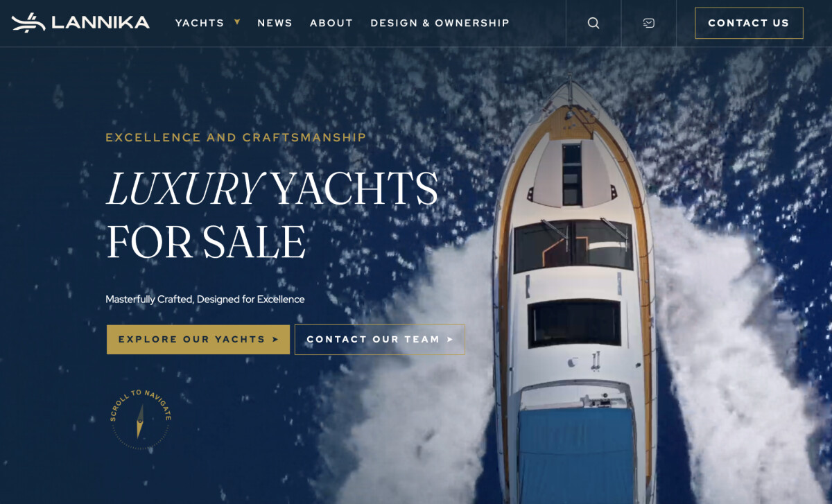This screenshot has width=832, height=504.
Task: Click the Scroll to Navigate circular text
Action: coord(140,405)
